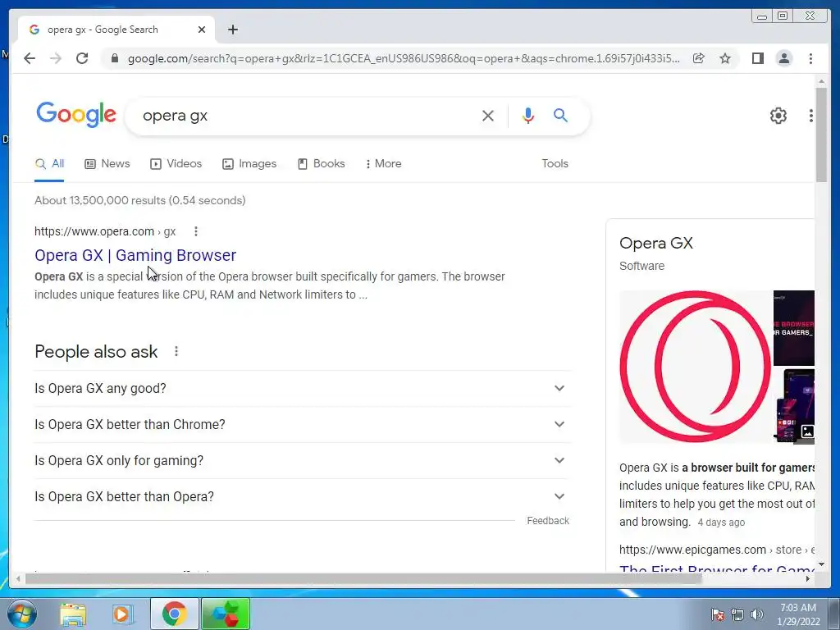Click the https://www.opera.com › gx URL
This screenshot has width=840, height=630.
tap(105, 231)
